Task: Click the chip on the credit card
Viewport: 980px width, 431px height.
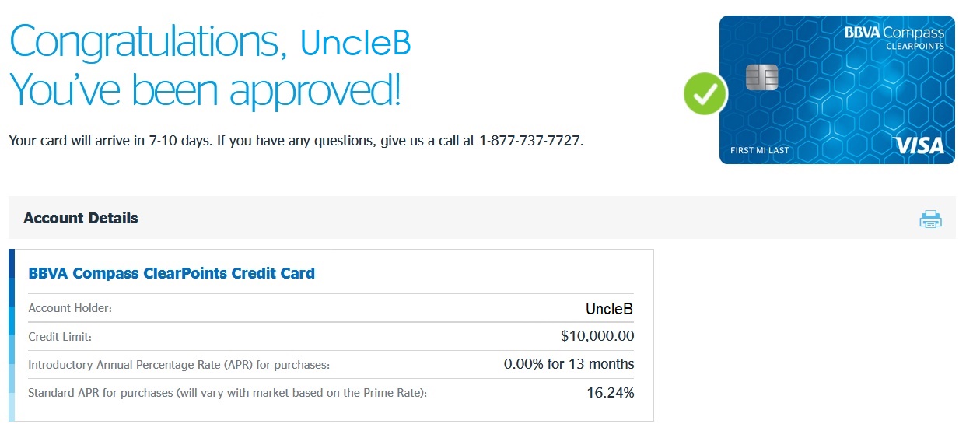Action: pyautogui.click(x=761, y=77)
